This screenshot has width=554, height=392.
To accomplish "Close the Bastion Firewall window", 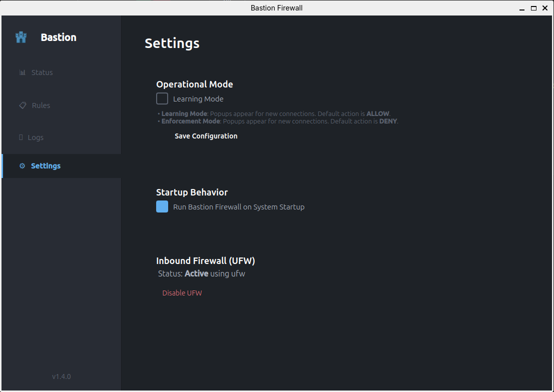I will tap(545, 8).
